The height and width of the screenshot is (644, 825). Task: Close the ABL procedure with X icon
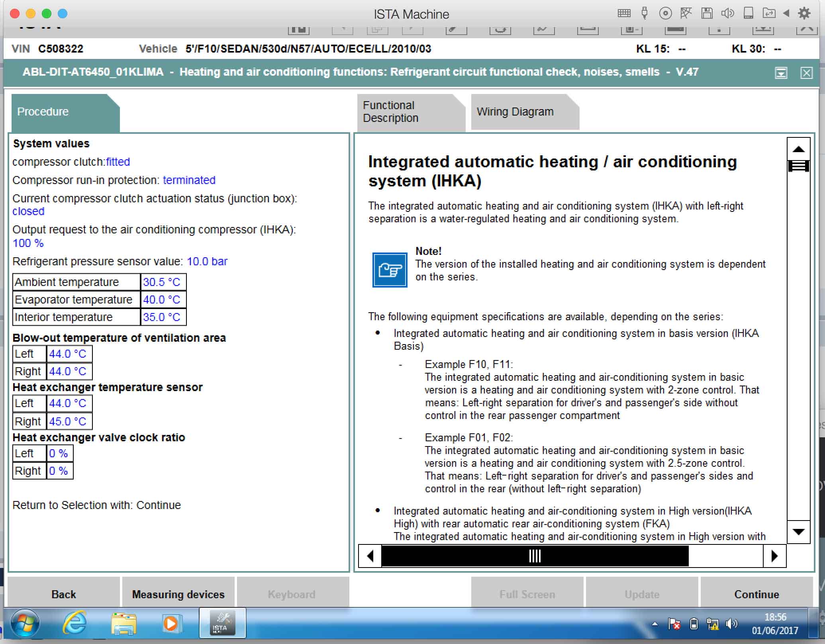806,73
